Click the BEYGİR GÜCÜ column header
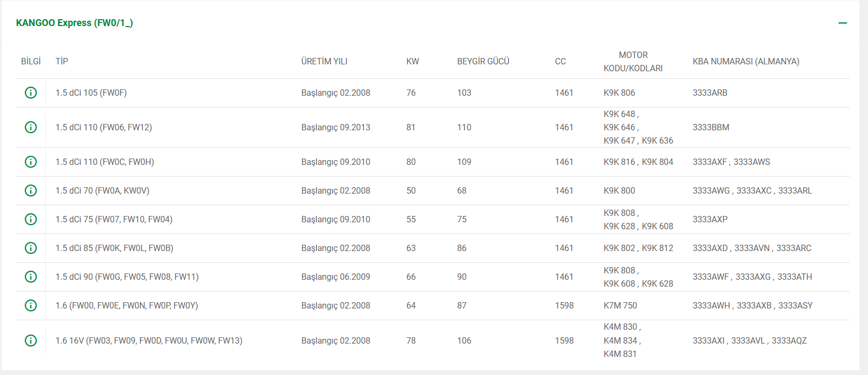 (483, 61)
